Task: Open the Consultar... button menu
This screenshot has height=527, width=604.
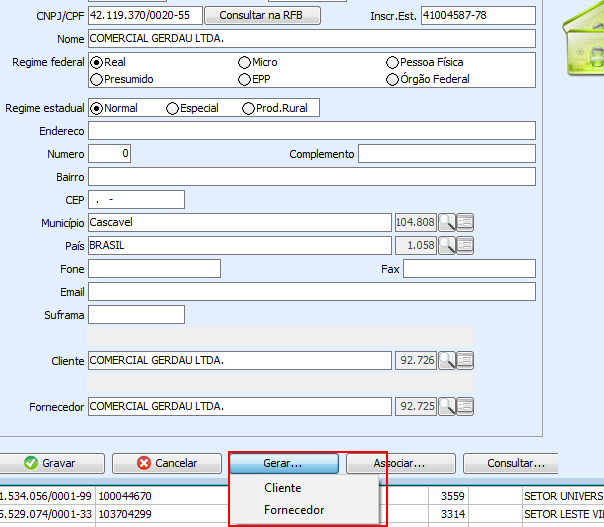Action: tap(511, 463)
